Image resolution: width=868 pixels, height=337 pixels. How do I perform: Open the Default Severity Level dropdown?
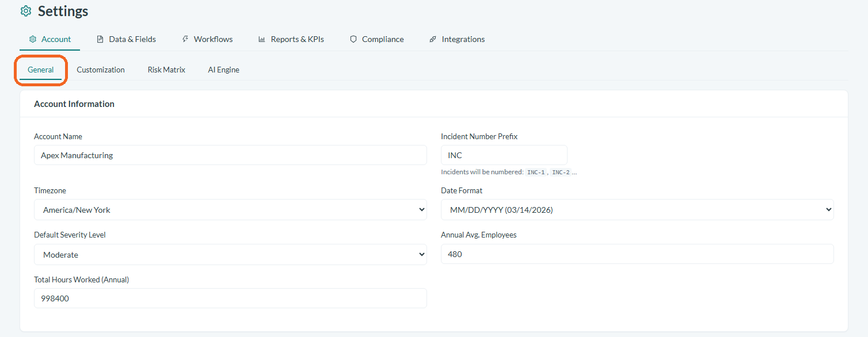pos(230,255)
